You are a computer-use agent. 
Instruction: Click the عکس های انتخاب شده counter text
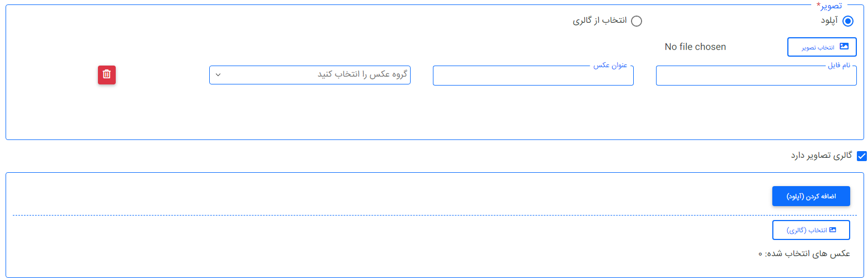[804, 253]
